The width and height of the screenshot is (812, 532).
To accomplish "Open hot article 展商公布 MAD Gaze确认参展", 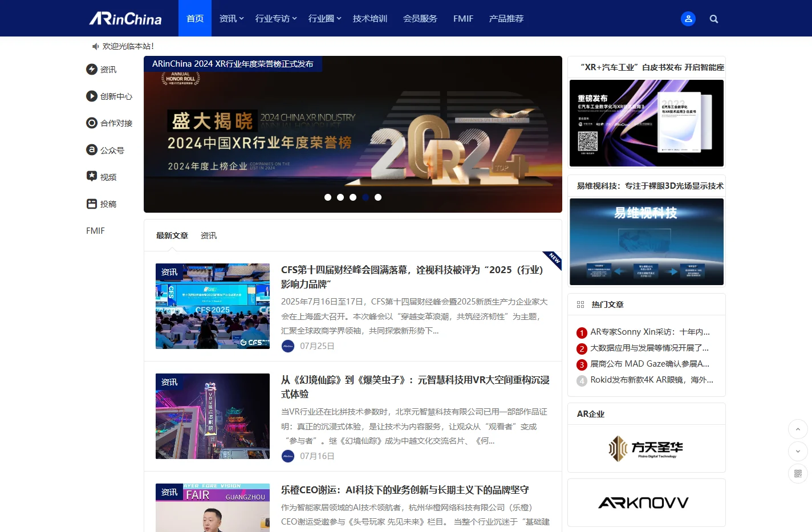I will pyautogui.click(x=650, y=364).
